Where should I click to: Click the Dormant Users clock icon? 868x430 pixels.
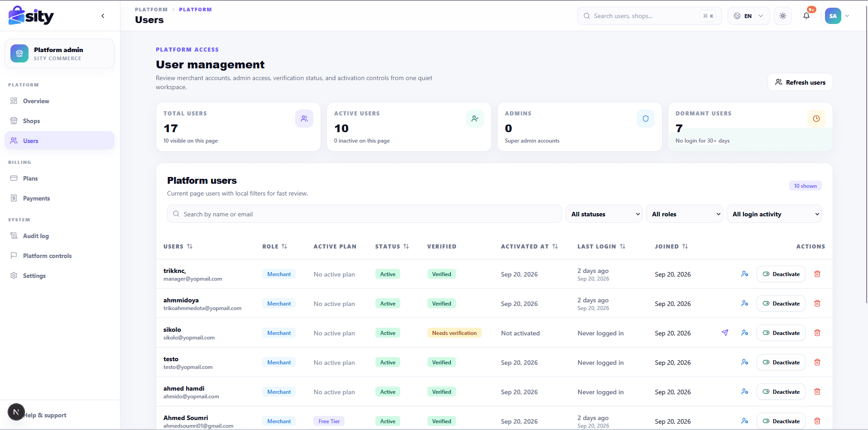816,119
